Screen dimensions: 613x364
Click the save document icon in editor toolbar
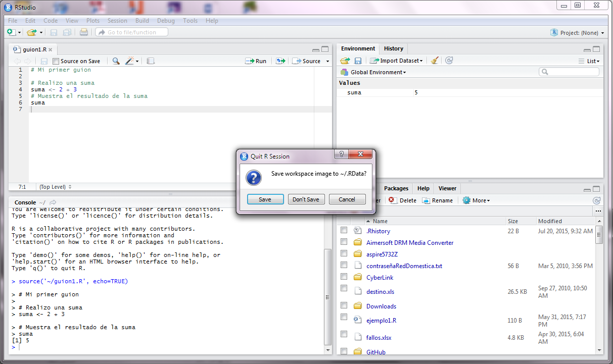pyautogui.click(x=44, y=61)
